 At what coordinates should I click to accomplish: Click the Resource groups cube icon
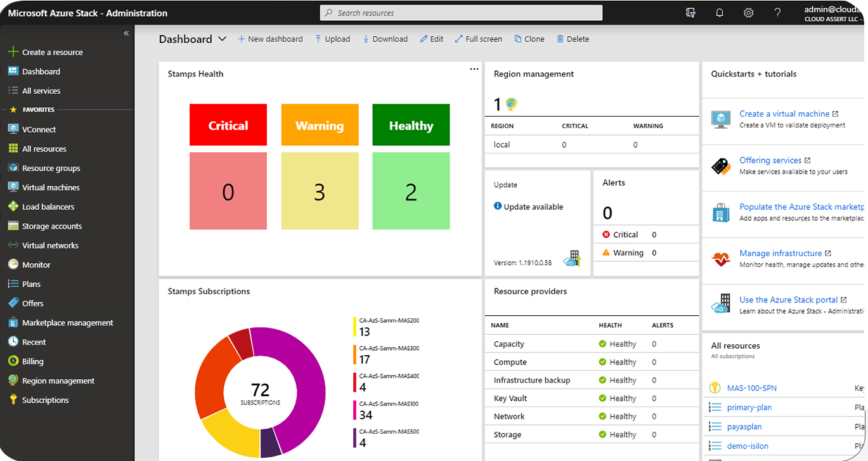(x=13, y=168)
